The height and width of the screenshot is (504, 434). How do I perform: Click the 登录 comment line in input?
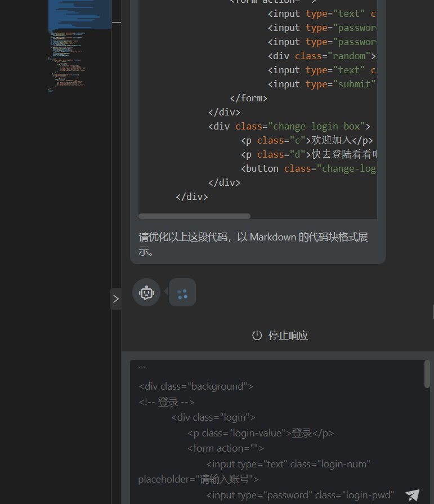click(x=167, y=402)
